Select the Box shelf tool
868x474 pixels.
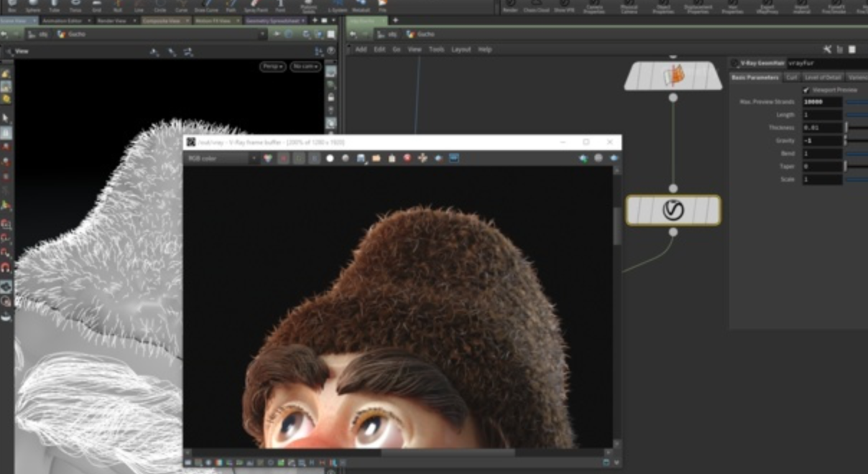point(11,6)
